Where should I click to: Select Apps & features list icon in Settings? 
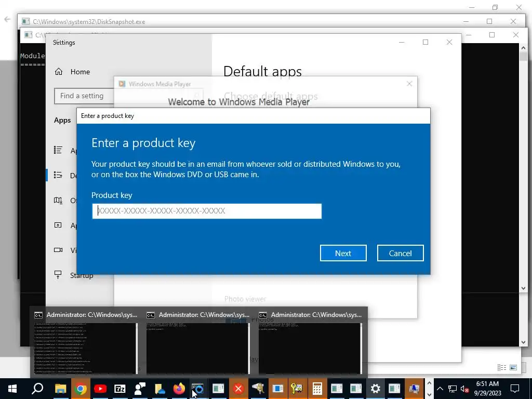tap(58, 150)
